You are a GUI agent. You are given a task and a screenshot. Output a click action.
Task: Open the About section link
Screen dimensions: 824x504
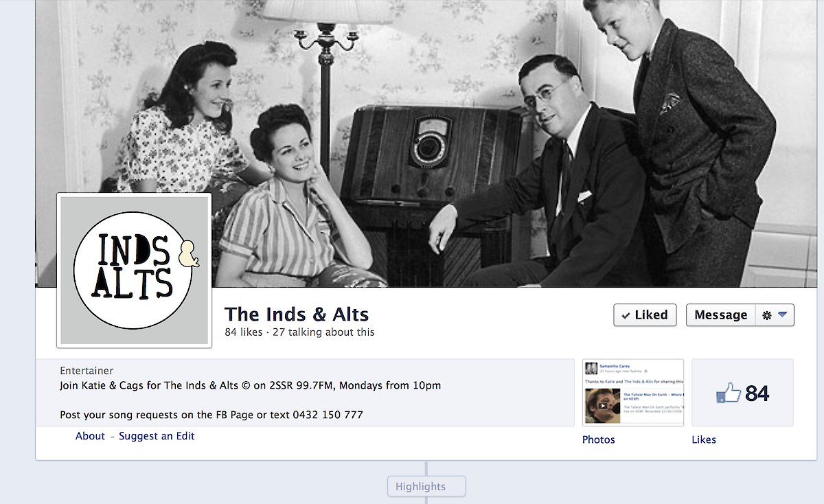pos(90,436)
